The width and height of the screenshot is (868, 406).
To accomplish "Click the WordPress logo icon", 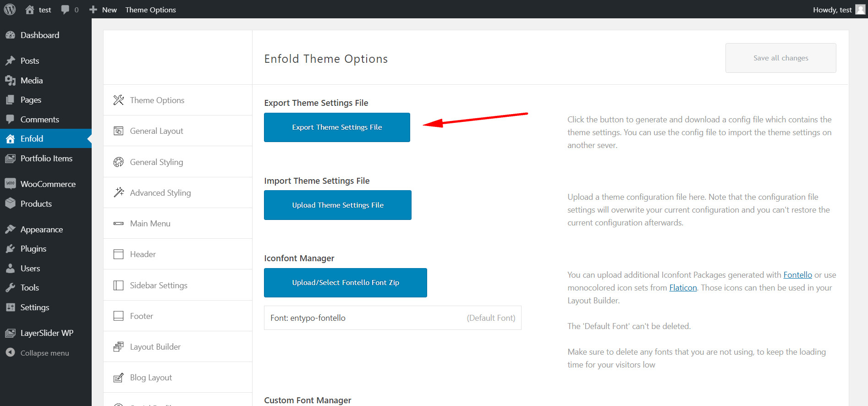I will click(10, 9).
